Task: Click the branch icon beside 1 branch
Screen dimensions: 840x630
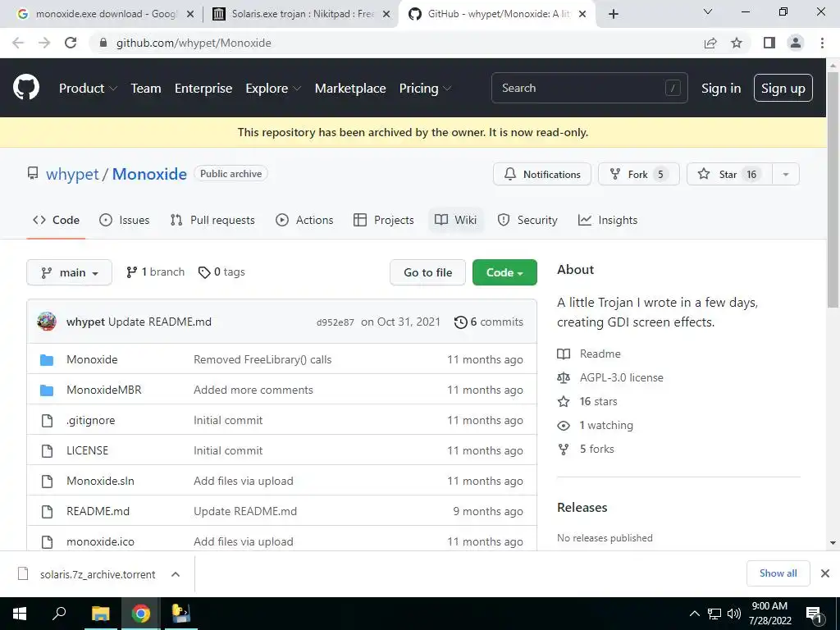Action: tap(131, 272)
